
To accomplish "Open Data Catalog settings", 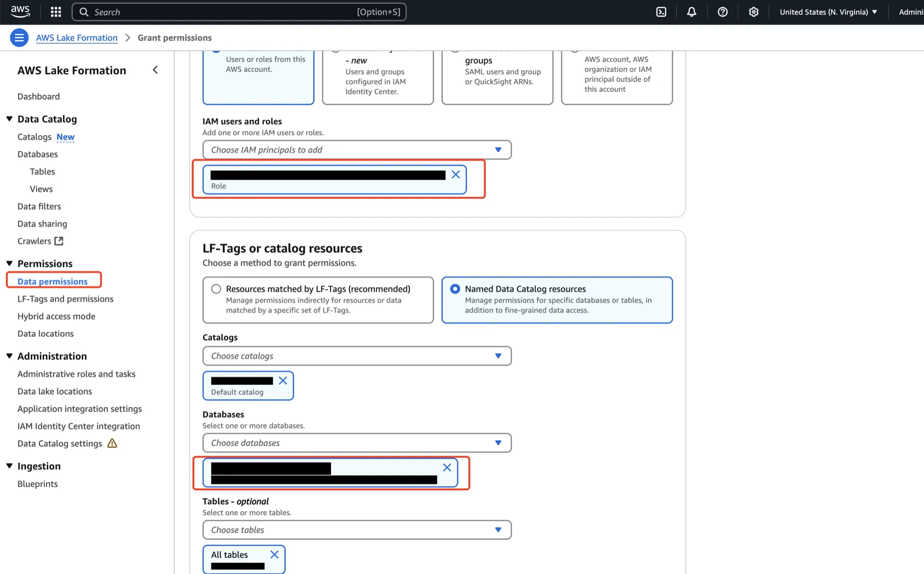I will (60, 443).
